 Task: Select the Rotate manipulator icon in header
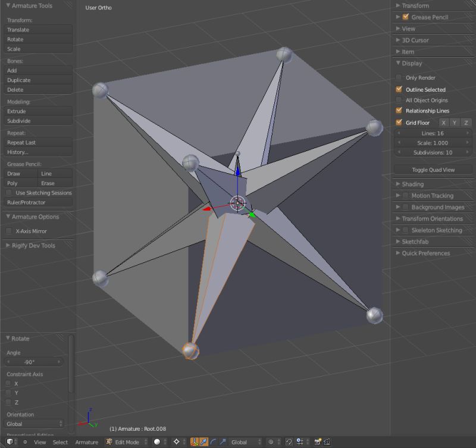coord(212,441)
